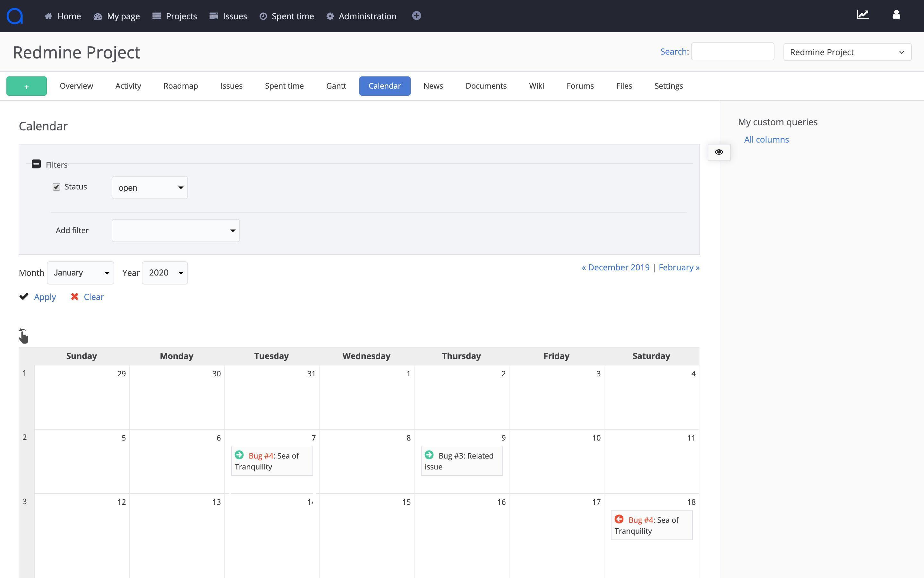The image size is (924, 578).
Task: Open the project Issues tab
Action: 231,86
